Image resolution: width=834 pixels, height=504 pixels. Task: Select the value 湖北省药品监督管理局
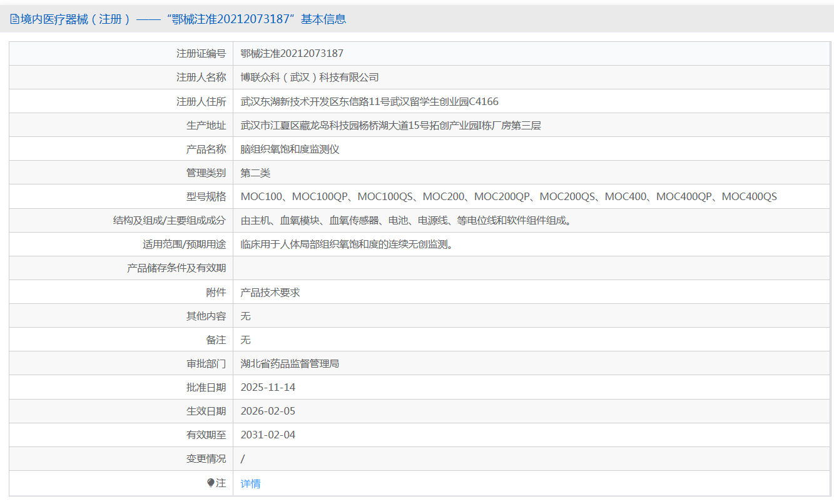[x=290, y=363]
